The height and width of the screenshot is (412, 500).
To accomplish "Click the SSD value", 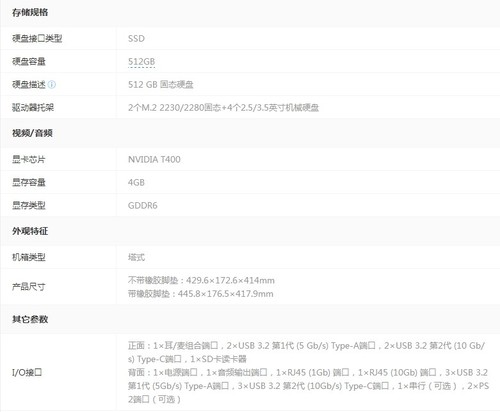I will 136,39.
